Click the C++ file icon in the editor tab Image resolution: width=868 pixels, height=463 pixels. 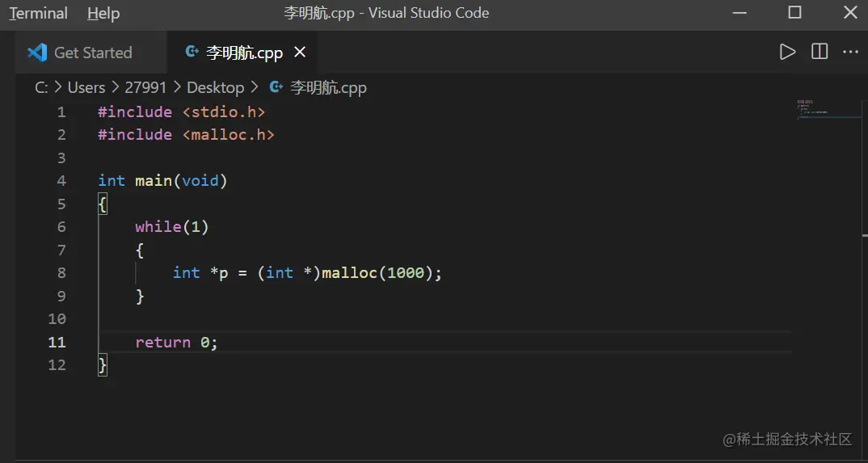192,52
